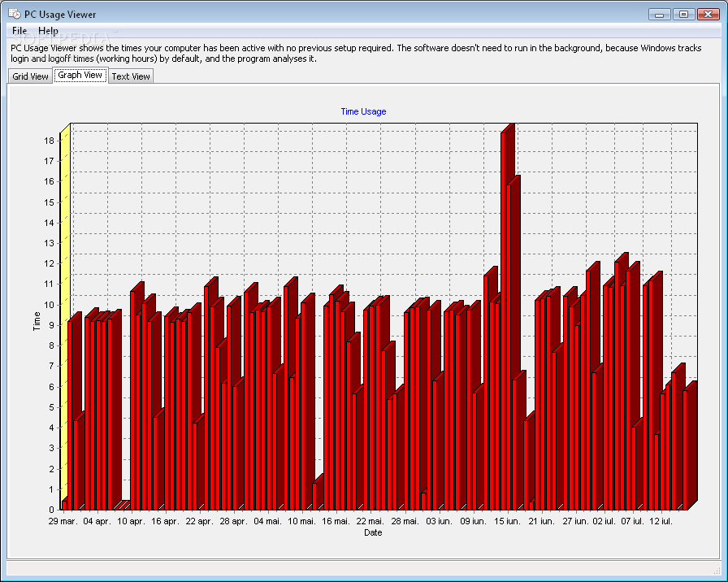
Task: Click the Date axis label
Action: 373,532
